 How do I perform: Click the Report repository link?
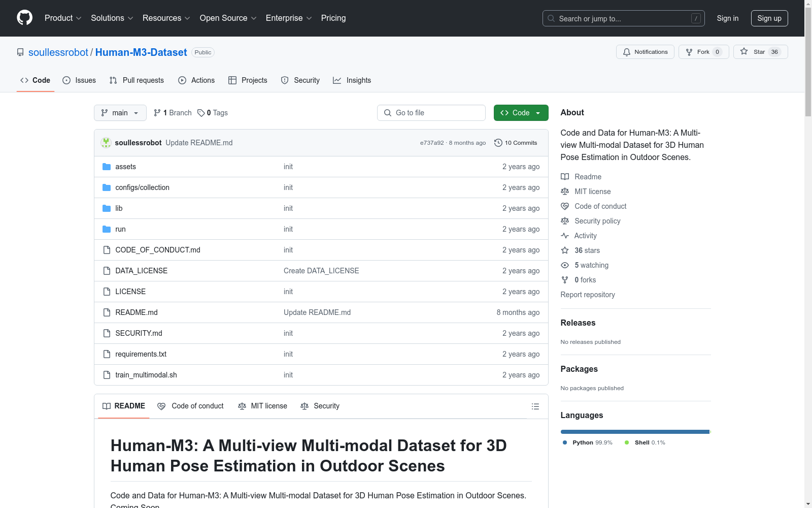588,295
